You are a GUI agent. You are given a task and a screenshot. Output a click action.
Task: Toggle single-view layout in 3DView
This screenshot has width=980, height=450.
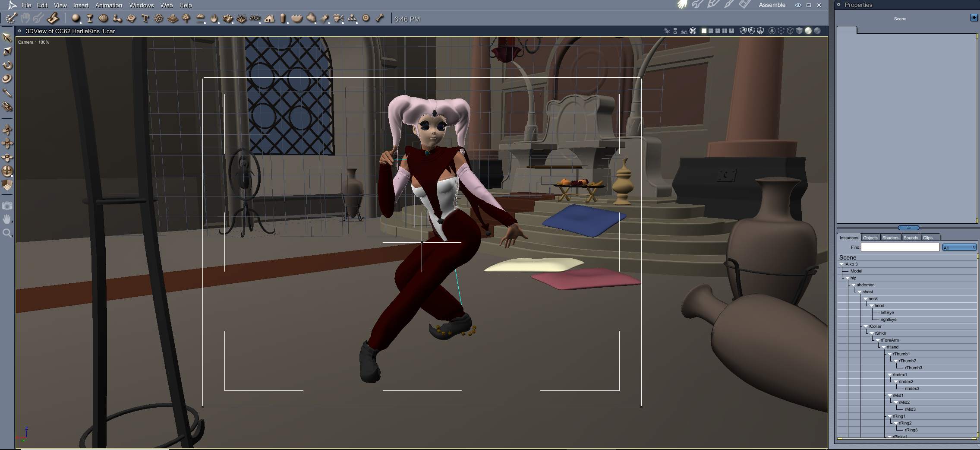(704, 31)
